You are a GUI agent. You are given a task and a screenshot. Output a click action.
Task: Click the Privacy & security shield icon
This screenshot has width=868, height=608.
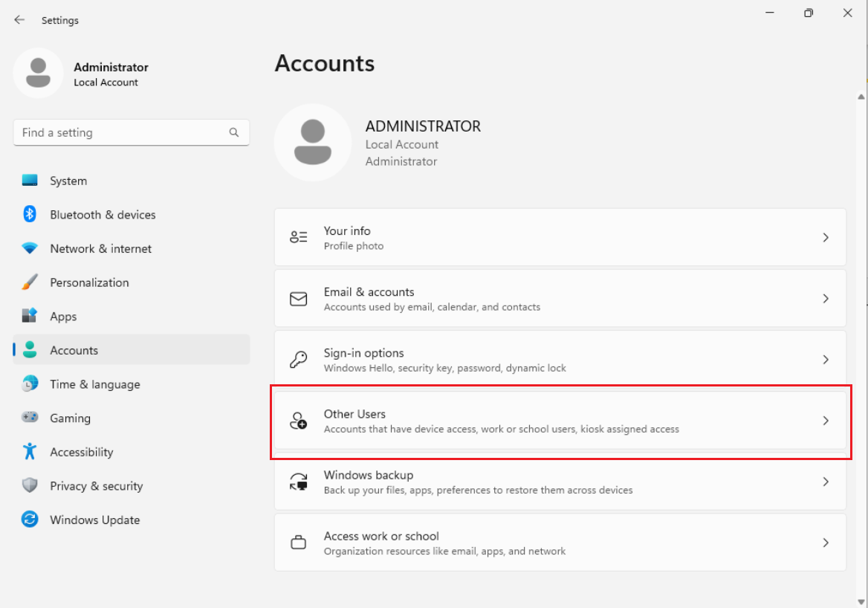pos(30,485)
